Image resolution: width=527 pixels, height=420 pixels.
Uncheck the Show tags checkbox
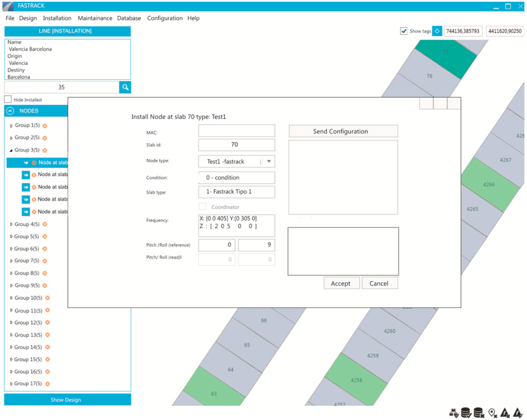404,31
